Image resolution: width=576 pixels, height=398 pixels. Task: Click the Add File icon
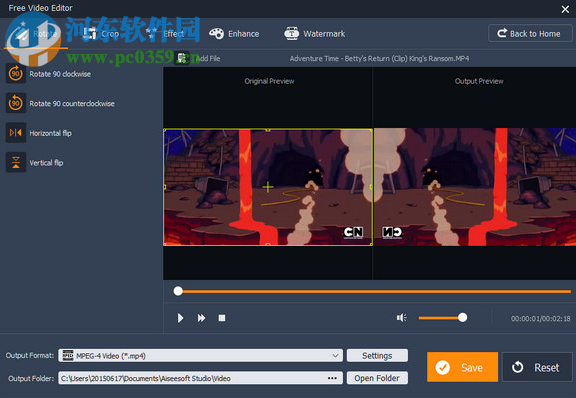pyautogui.click(x=182, y=58)
